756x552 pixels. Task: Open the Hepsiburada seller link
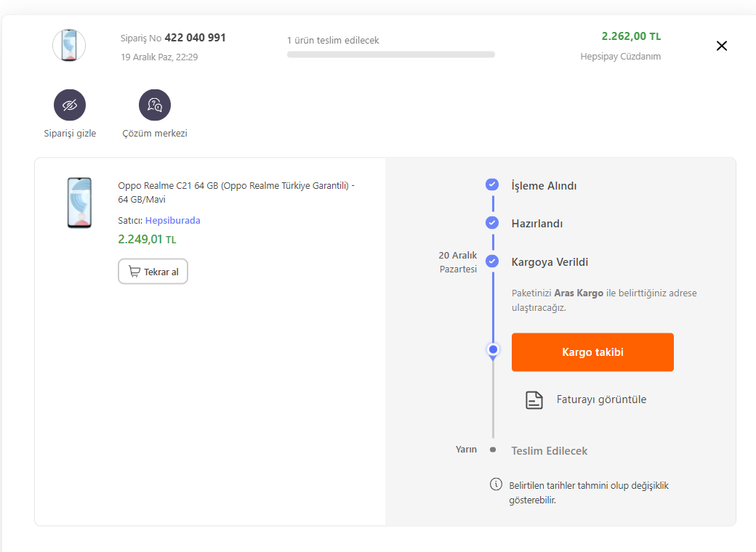click(172, 220)
